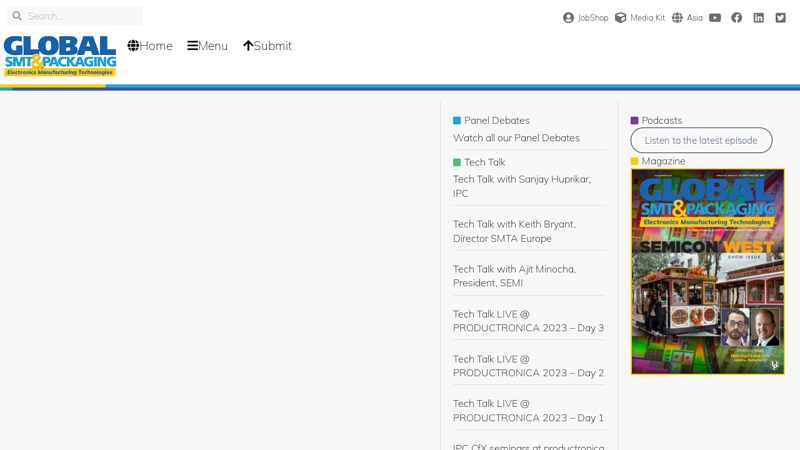
Task: Open the Tech Talk section heading
Action: (484, 162)
